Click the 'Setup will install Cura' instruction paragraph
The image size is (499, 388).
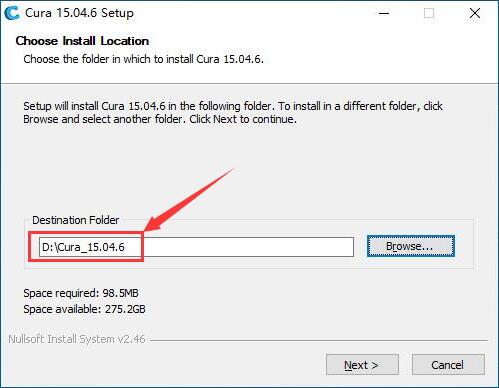pos(233,113)
